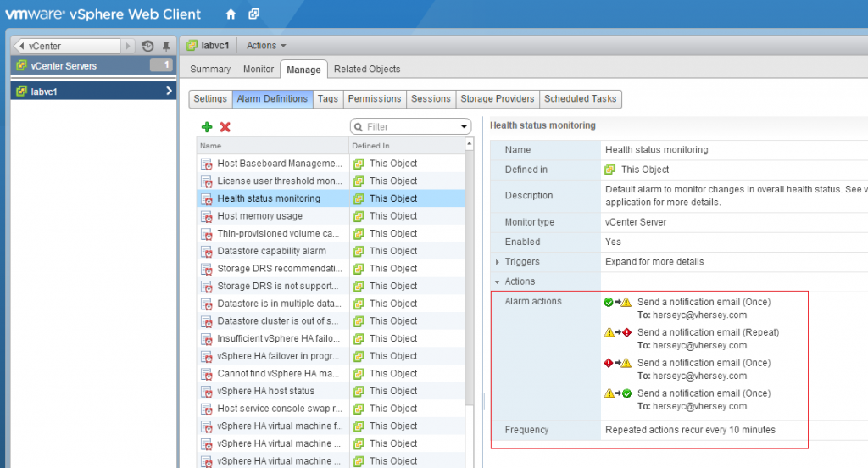Viewport: 868px width, 468px height.
Task: Click the search magnifier in the Filter box
Action: [359, 127]
